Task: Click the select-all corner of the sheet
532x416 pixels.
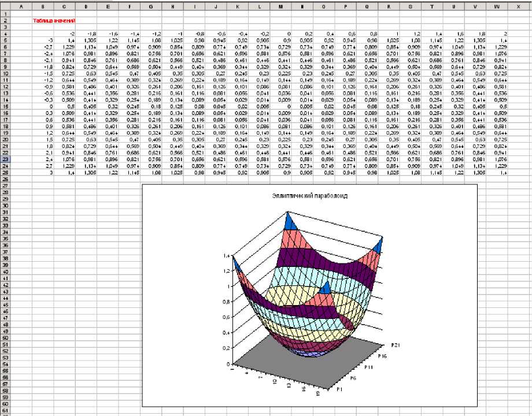Action: click(x=5, y=6)
